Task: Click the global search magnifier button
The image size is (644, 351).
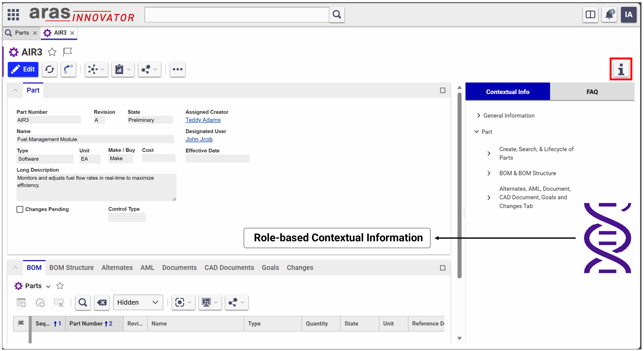Action: click(337, 15)
